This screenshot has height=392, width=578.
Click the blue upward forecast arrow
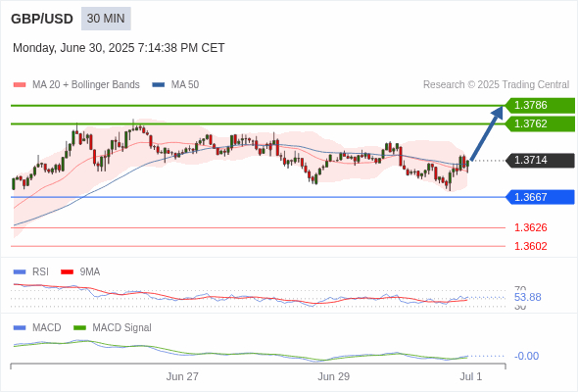coord(487,133)
